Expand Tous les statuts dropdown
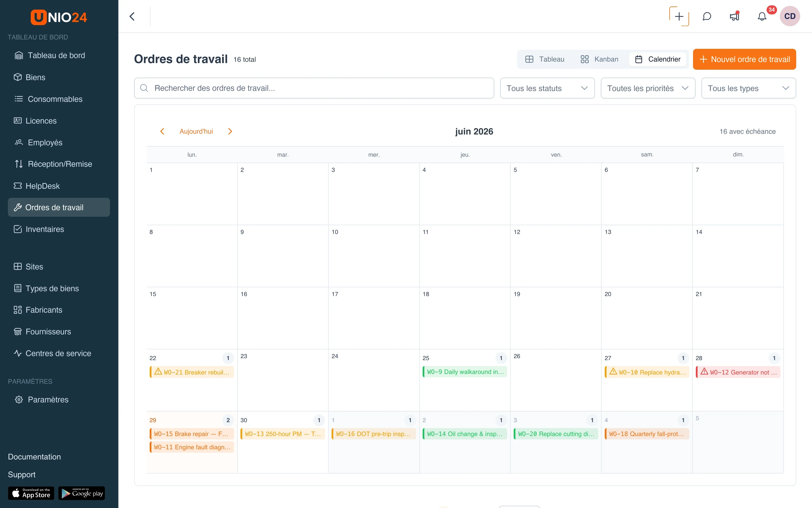 tap(547, 88)
